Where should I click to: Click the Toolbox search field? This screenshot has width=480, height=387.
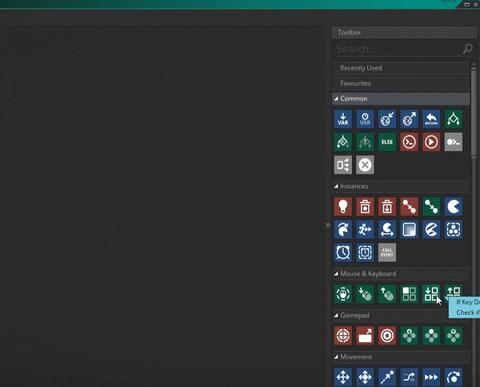click(398, 49)
